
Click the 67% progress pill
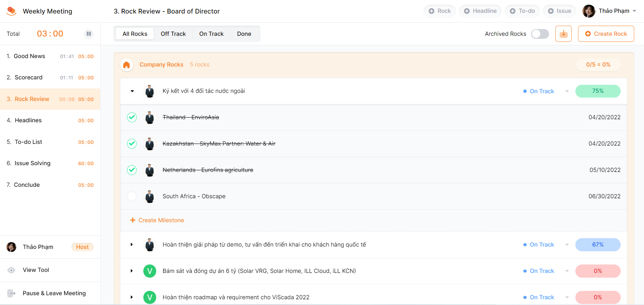tap(598, 245)
